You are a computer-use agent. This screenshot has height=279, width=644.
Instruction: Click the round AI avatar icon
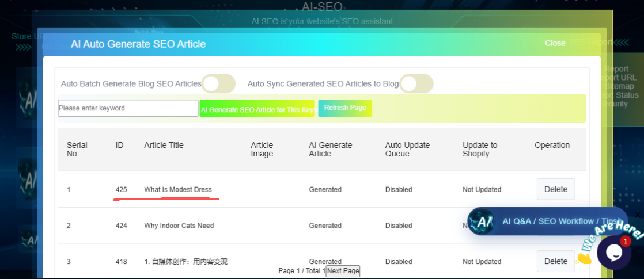(x=481, y=221)
